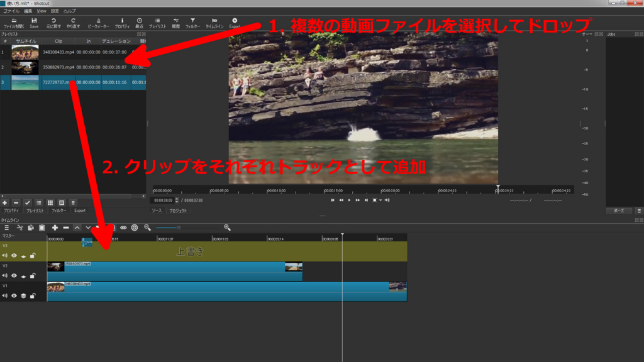The image size is (644, 362).
Task: Open the ファイル menu
Action: [x=11, y=11]
